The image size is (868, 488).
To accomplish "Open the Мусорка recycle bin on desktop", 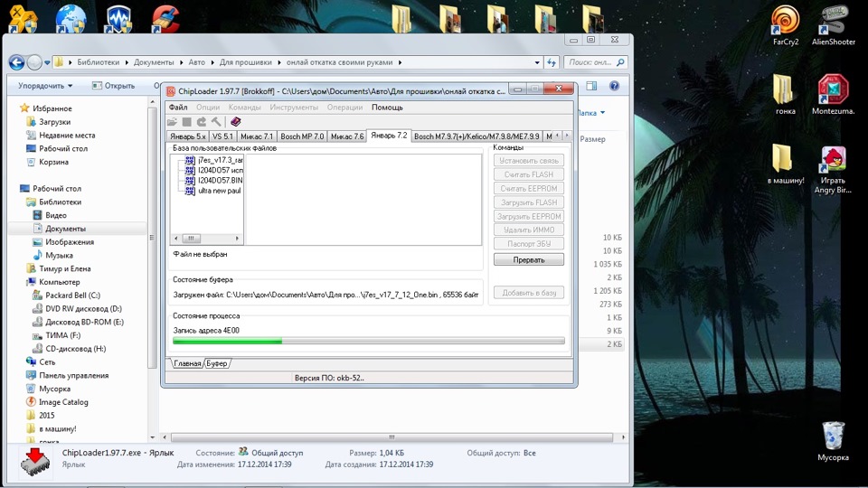I will tap(833, 441).
